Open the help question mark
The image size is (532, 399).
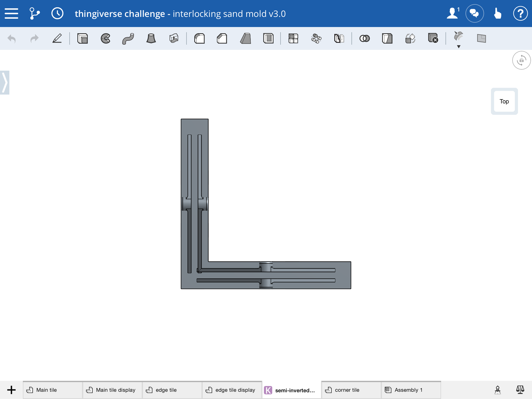(x=520, y=13)
